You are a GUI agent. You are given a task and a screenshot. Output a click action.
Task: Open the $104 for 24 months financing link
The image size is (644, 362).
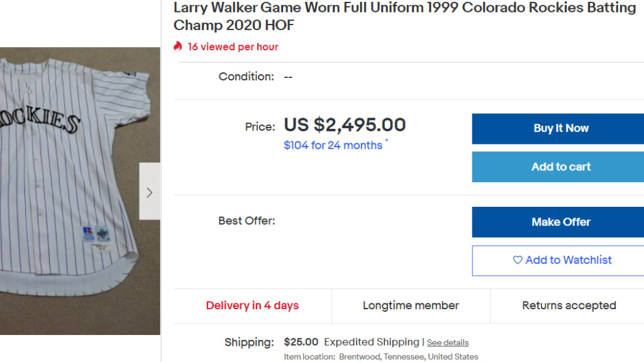click(333, 145)
